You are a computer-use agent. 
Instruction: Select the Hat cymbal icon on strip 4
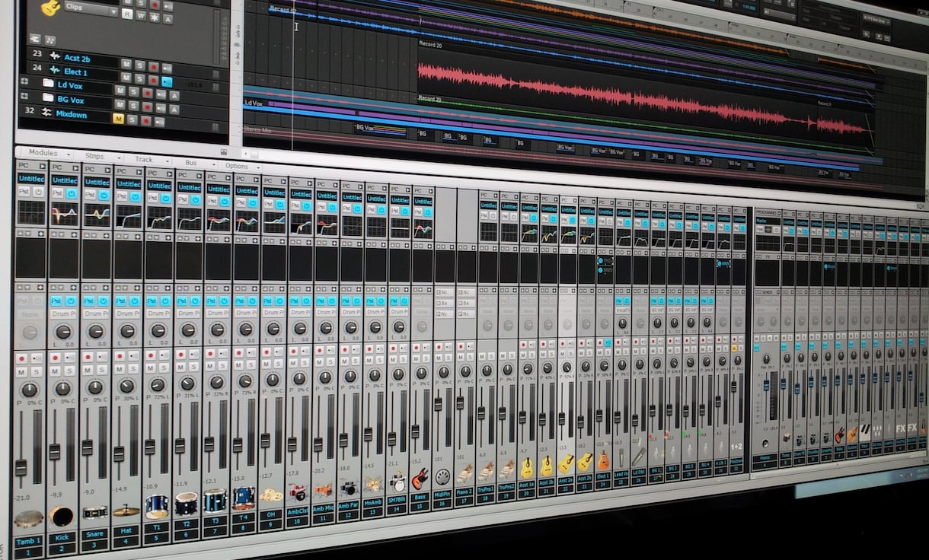click(126, 511)
